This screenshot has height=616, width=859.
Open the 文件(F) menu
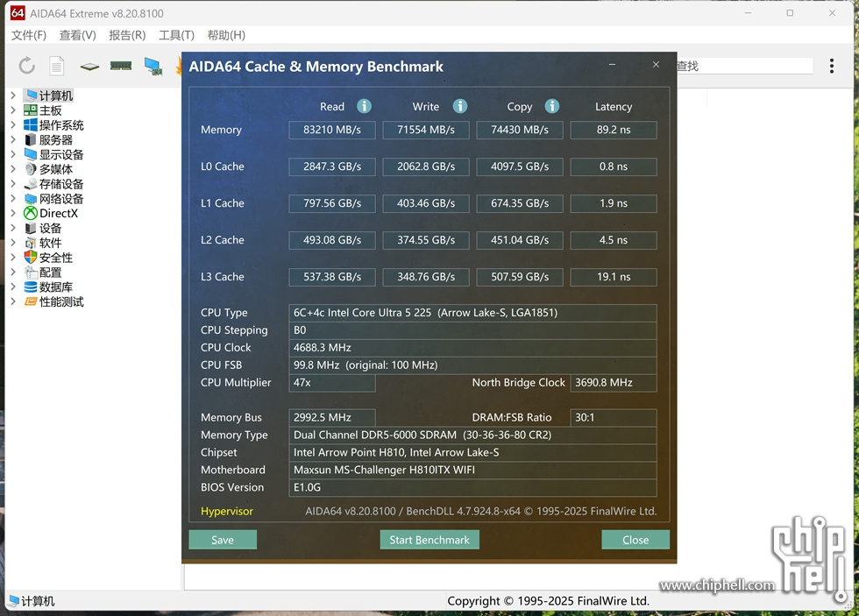29,35
